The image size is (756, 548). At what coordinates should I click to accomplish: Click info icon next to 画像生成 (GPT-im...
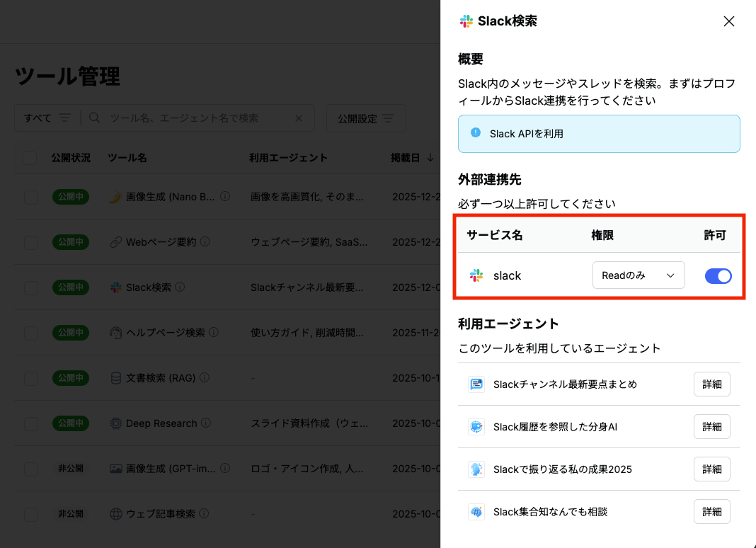(225, 468)
